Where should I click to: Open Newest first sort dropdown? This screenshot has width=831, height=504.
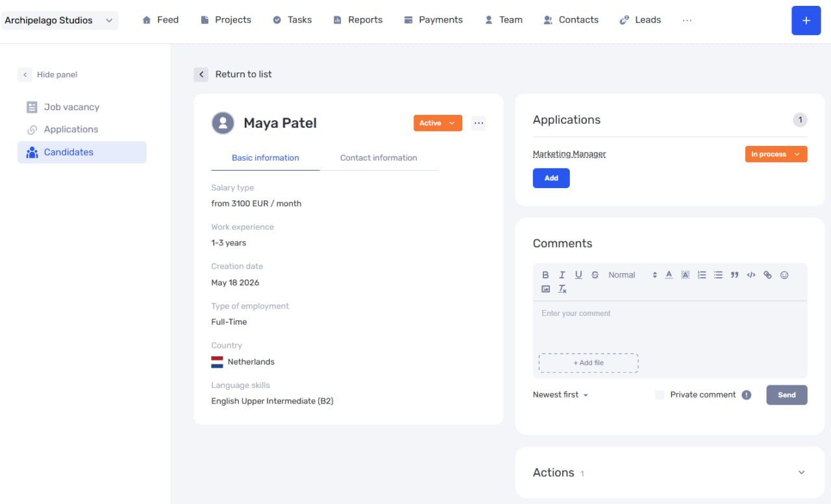560,395
